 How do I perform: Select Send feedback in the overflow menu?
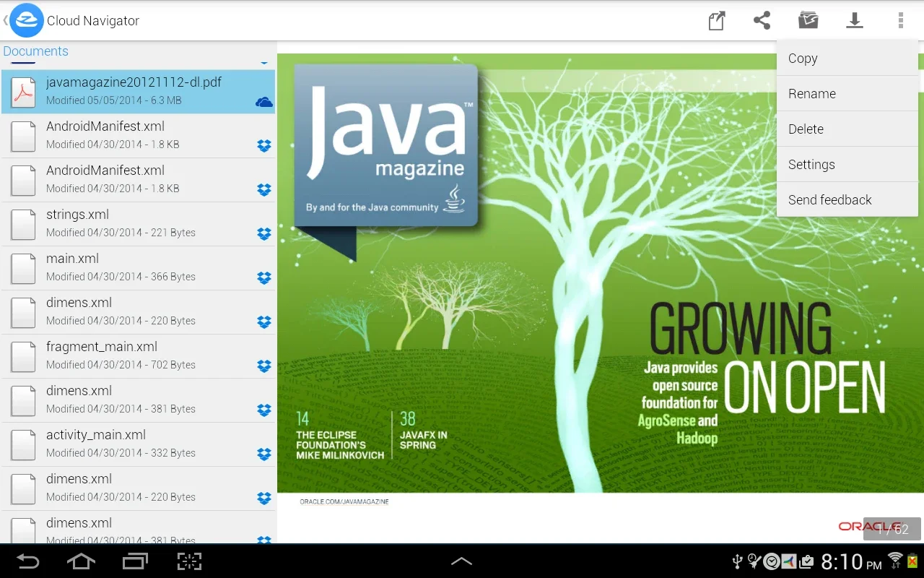(847, 200)
